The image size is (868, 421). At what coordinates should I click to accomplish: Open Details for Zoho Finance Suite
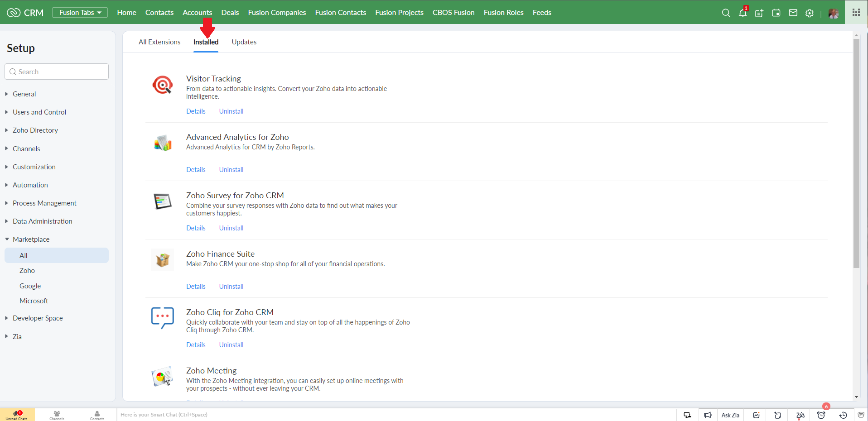pyautogui.click(x=196, y=287)
